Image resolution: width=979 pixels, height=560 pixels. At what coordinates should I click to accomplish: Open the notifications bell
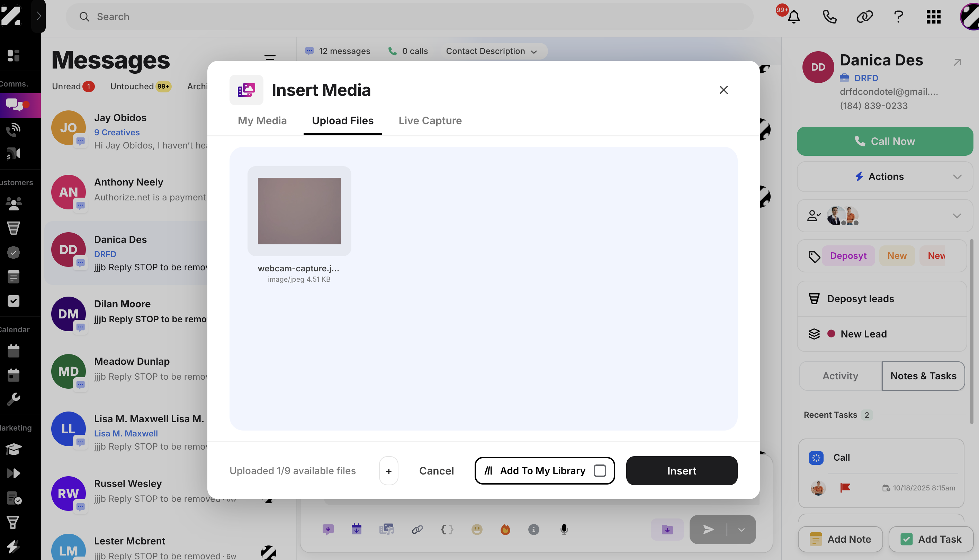click(x=793, y=17)
